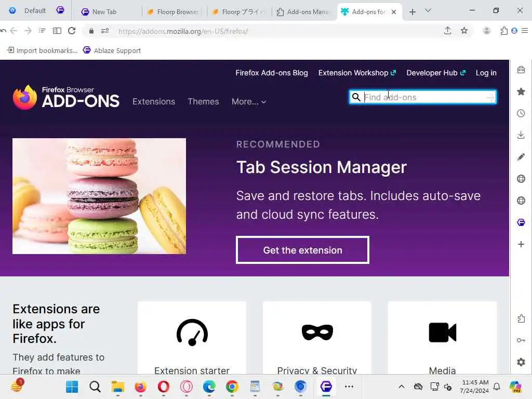Click Get the extension button
This screenshot has height=399, width=532.
click(x=303, y=250)
